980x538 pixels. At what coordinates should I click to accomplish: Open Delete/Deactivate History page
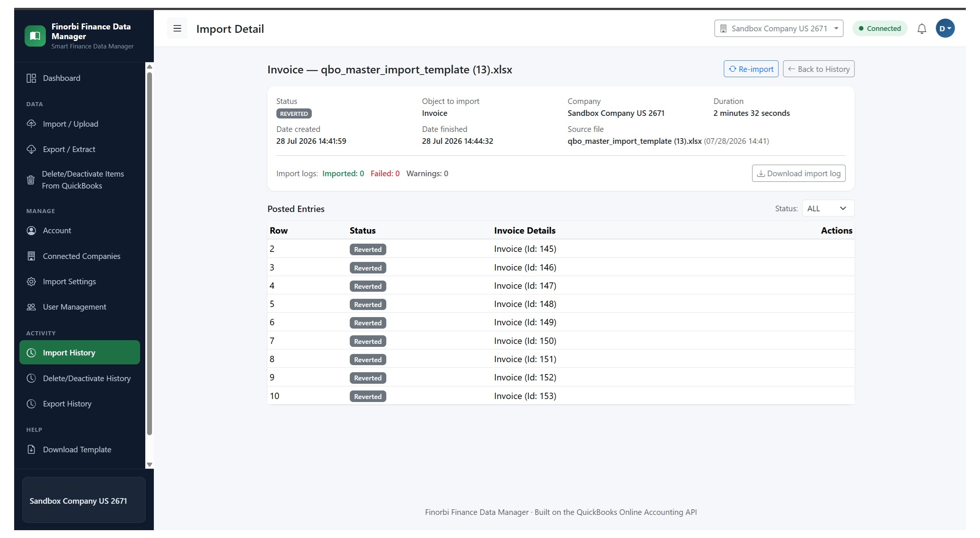point(80,379)
